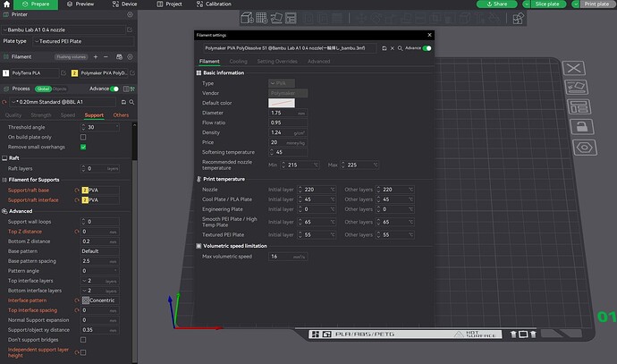Edit the PolyTerra PLA filament preset
Viewport: 617px width, 364px height.
click(63, 73)
